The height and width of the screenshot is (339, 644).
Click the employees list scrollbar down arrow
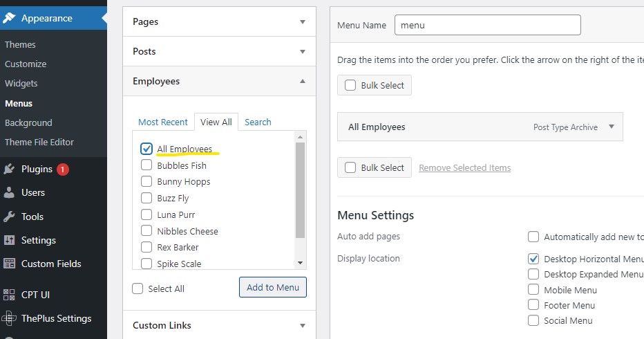(x=300, y=263)
